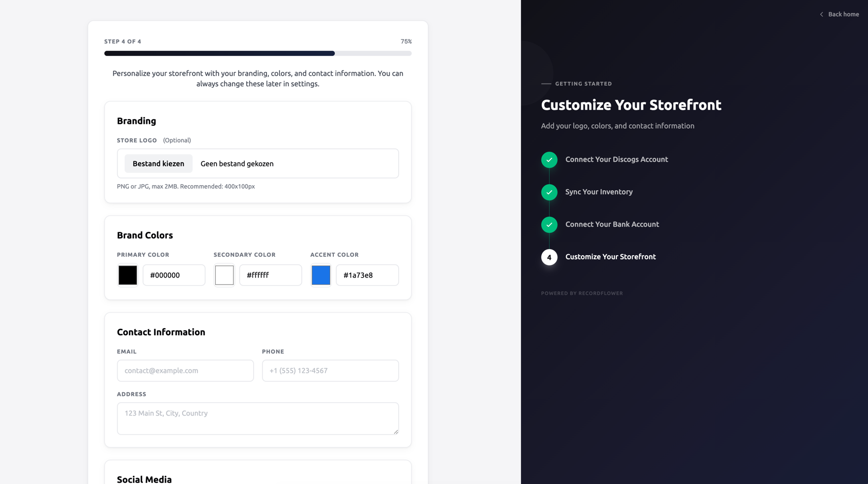This screenshot has width=868, height=484.
Task: Click the 75% progress bar
Action: coord(258,53)
